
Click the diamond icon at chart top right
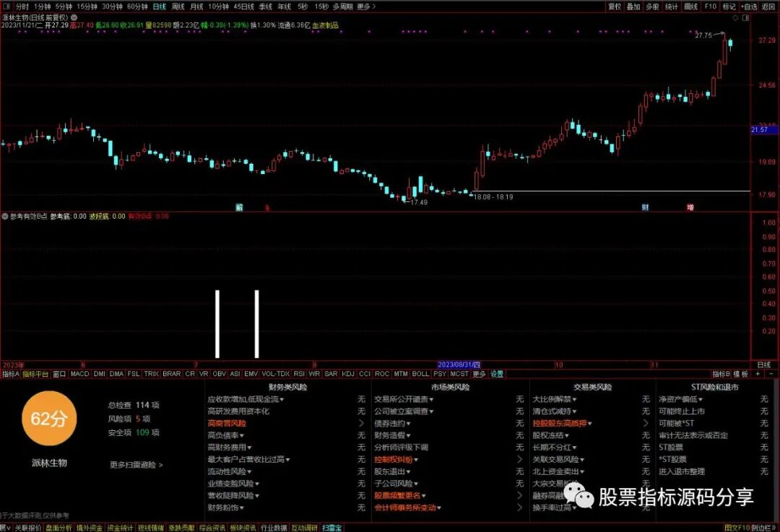[735, 18]
